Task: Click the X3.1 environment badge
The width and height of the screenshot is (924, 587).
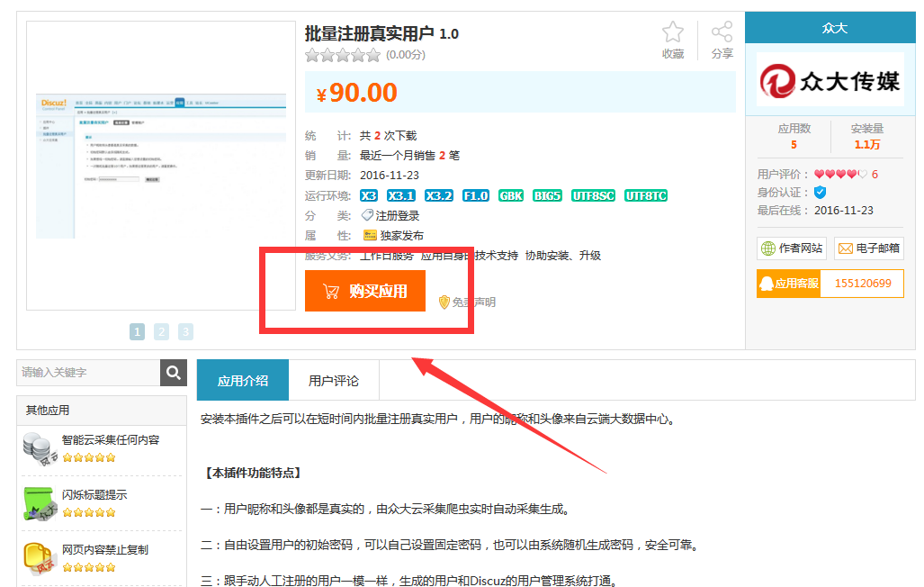Action: tap(400, 195)
